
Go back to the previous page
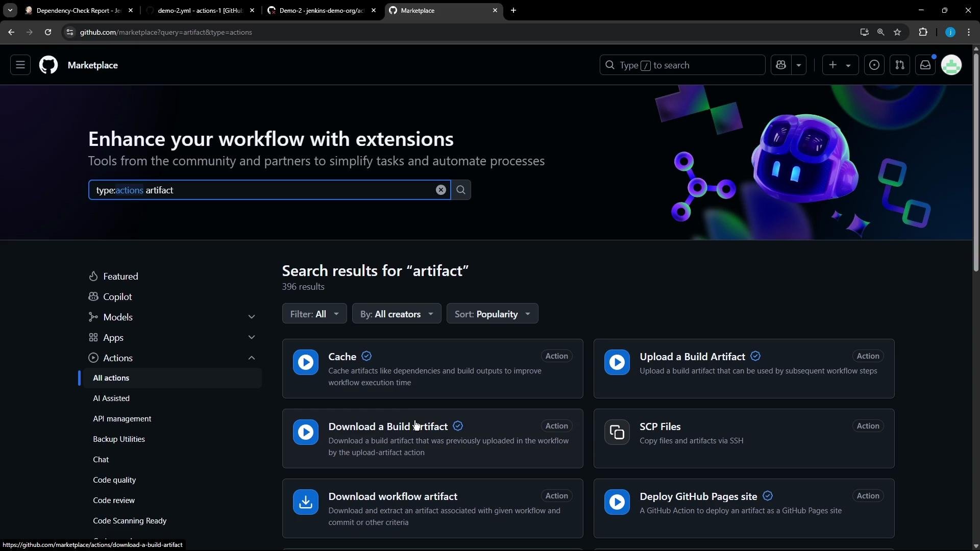click(11, 32)
